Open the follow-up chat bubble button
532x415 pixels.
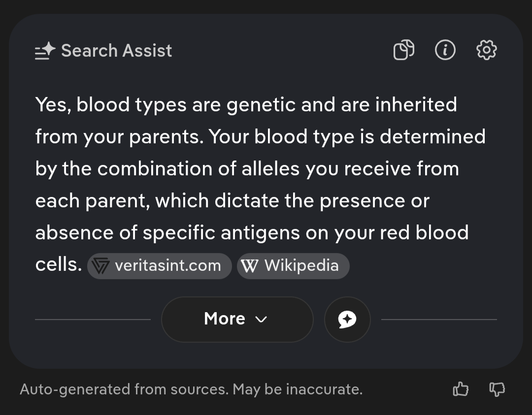[347, 319]
